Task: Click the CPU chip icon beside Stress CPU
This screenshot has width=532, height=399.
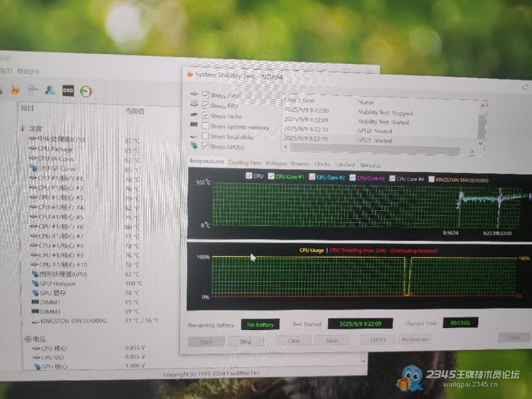Action: [194, 94]
